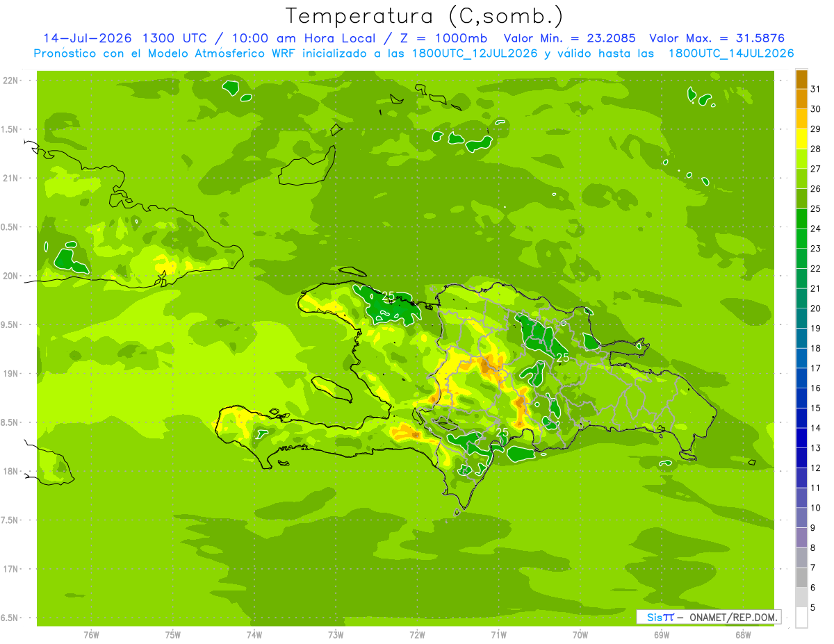Click the lime legend swatch between 27 and 28
The height and width of the screenshot is (644, 834).
tap(801, 159)
